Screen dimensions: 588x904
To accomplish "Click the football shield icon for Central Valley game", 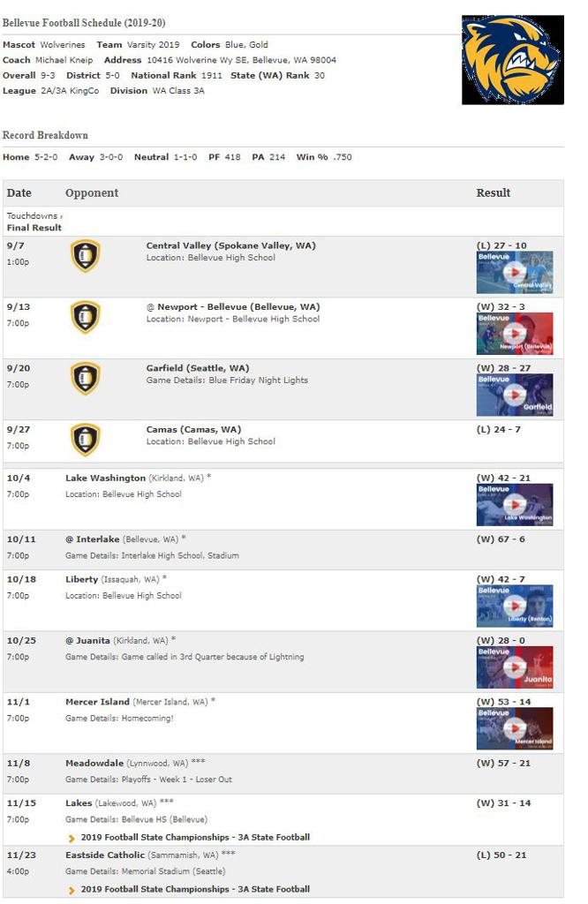I will 85,259.
